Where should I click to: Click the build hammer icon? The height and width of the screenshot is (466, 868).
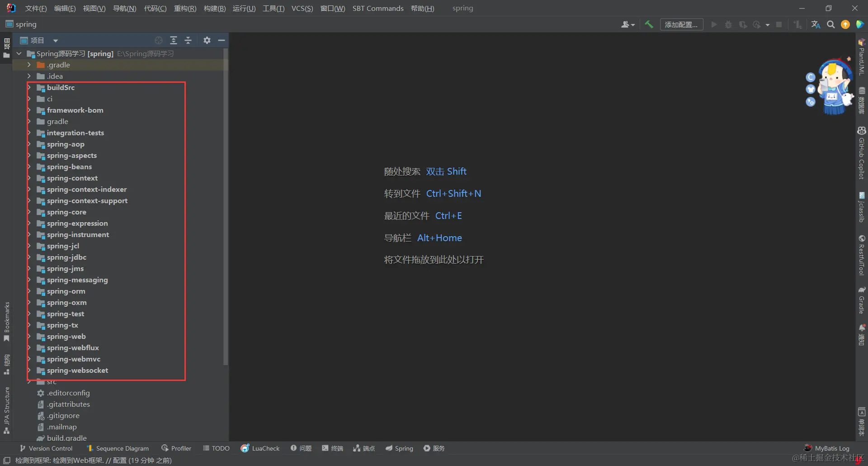(649, 24)
